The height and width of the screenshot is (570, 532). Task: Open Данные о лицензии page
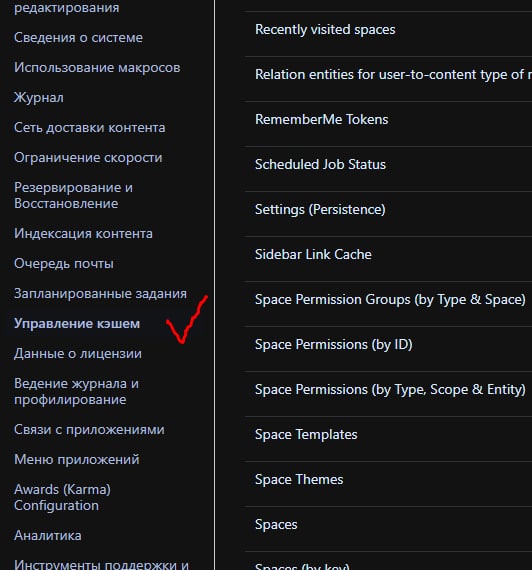coord(78,354)
